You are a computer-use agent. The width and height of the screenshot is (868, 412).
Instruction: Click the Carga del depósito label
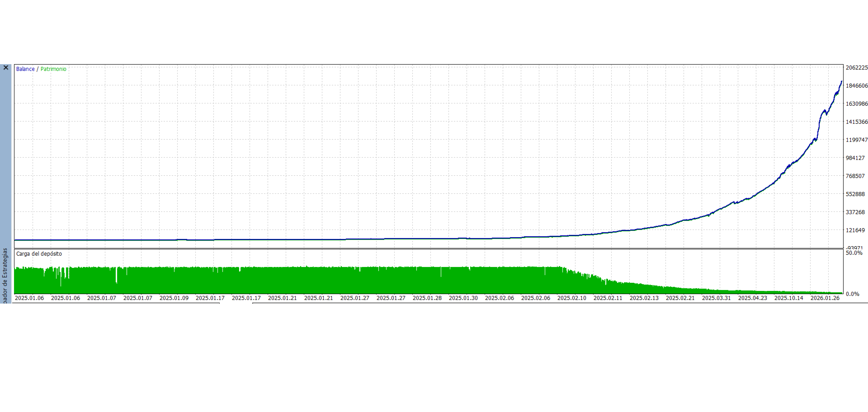[39, 254]
